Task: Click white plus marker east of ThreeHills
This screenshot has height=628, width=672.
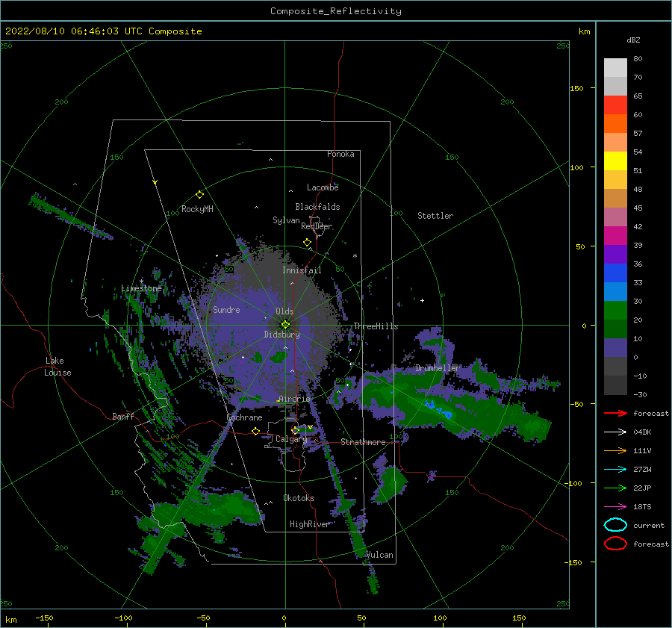Action: pos(422,300)
